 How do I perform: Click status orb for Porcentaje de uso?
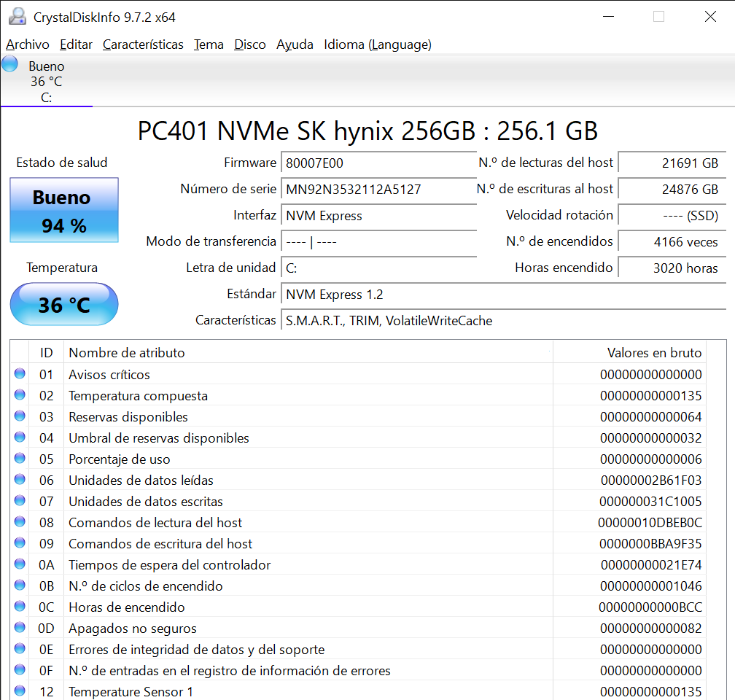point(20,459)
